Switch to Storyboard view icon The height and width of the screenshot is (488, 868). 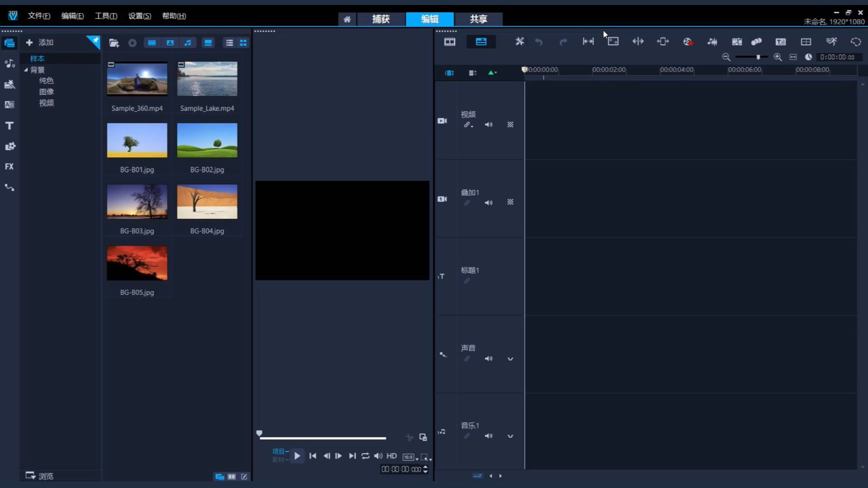pyautogui.click(x=450, y=42)
